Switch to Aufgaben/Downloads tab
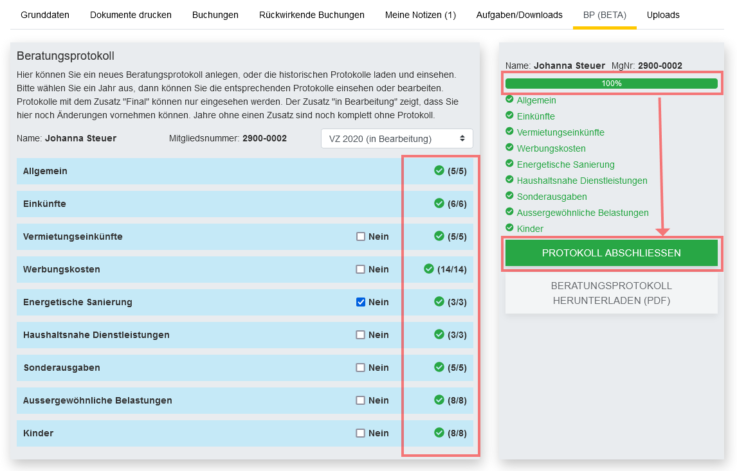This screenshot has height=471, width=737. tap(519, 15)
